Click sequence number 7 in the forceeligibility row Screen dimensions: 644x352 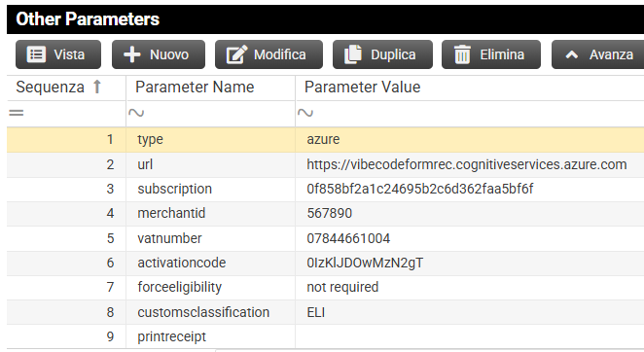(x=110, y=287)
